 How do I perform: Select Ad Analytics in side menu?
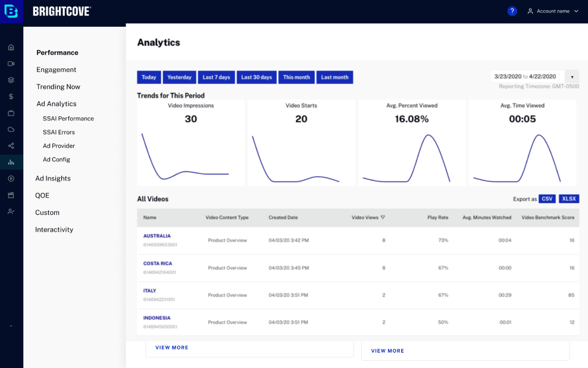point(57,104)
